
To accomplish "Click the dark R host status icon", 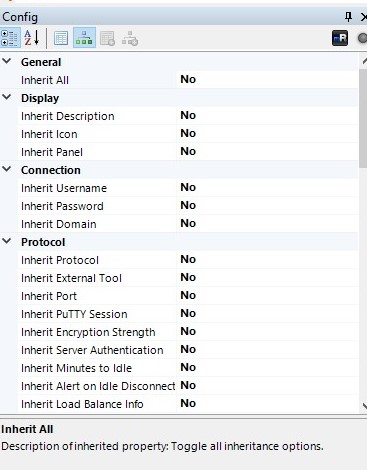I will pos(340,38).
